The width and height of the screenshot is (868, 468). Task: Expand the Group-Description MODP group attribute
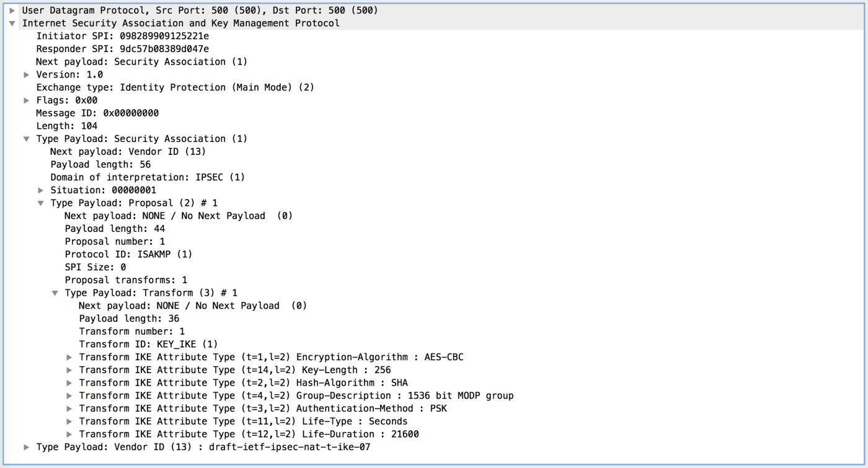[x=69, y=395]
